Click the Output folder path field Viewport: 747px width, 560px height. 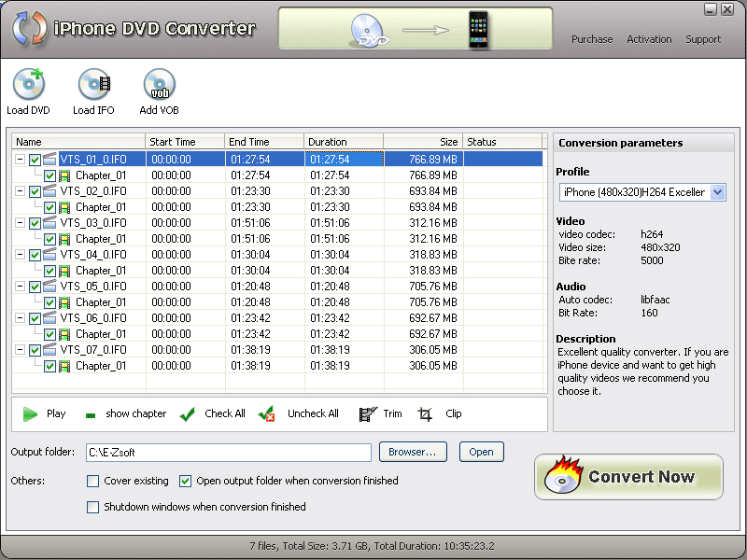[229, 453]
